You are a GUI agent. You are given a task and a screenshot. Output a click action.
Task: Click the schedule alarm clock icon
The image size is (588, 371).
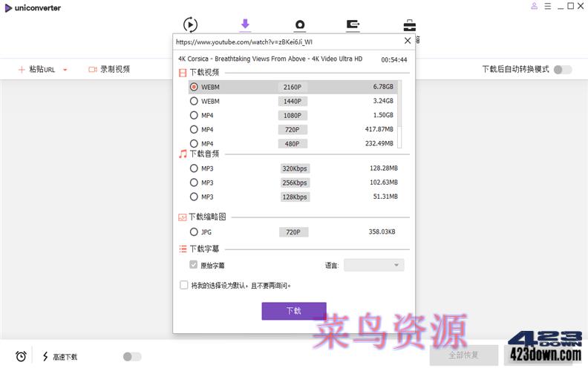point(21,356)
